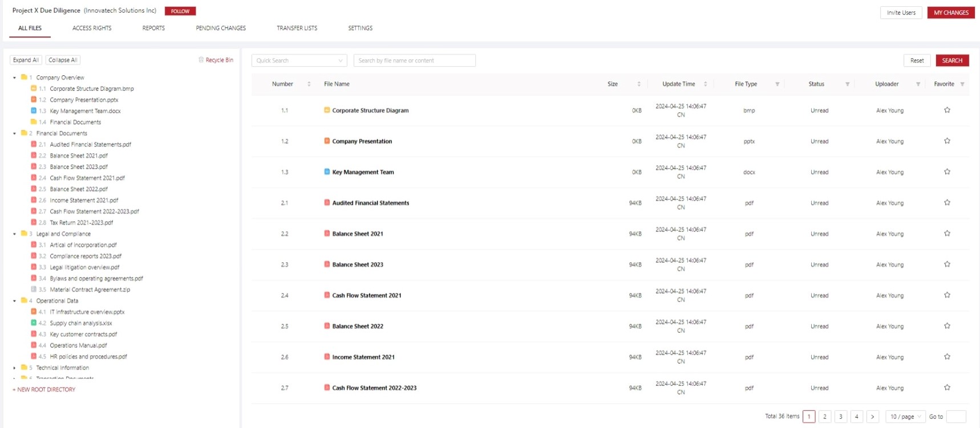
Task: Sort by Size column arrows
Action: 639,84
